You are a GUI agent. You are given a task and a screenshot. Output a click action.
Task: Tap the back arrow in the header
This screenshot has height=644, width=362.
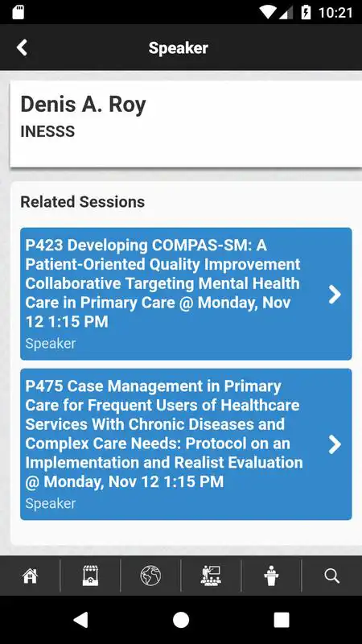click(x=22, y=47)
